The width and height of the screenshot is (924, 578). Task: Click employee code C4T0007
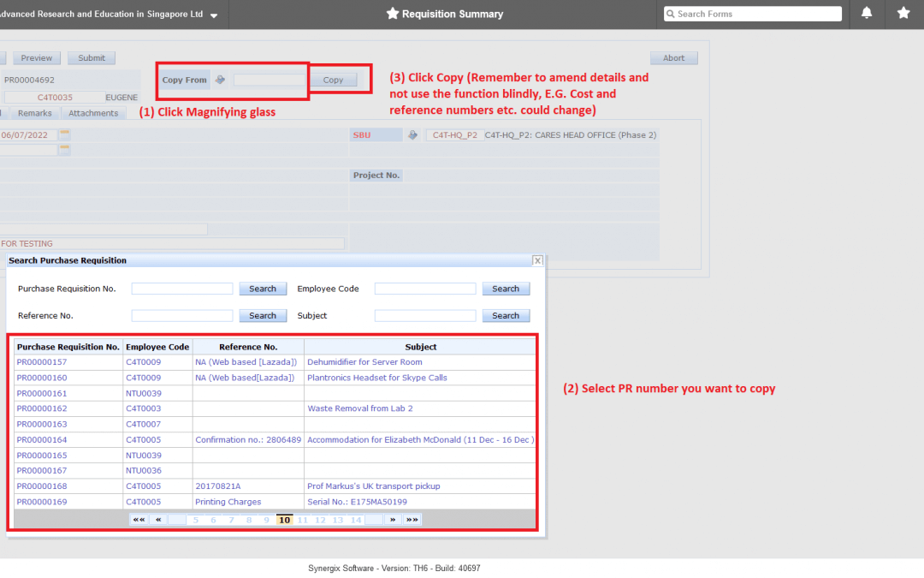click(x=143, y=424)
